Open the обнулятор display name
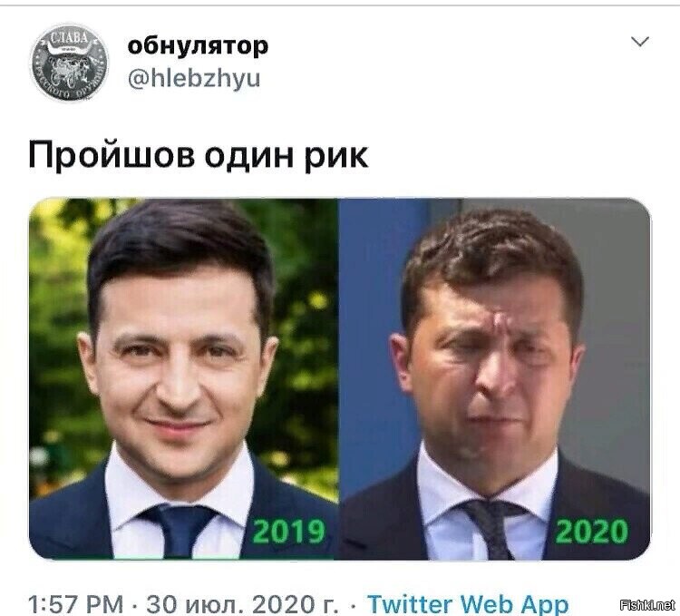 coord(198,45)
